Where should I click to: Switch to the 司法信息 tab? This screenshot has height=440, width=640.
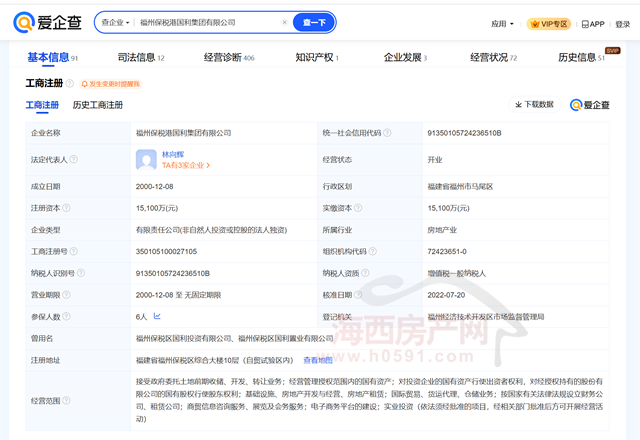[x=141, y=58]
